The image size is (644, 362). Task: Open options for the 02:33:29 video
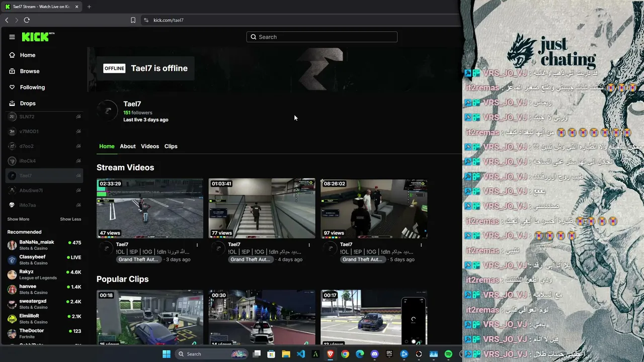click(x=197, y=245)
